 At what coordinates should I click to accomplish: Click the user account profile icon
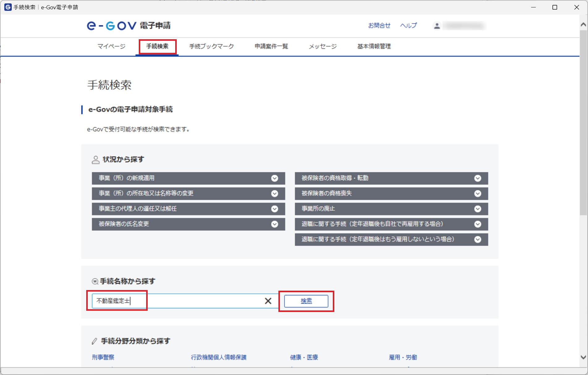click(x=437, y=26)
